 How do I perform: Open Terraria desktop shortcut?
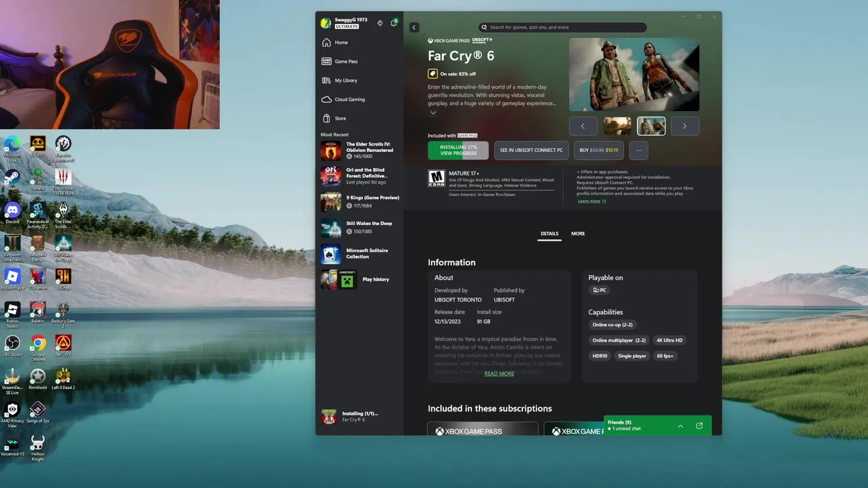pos(38,180)
